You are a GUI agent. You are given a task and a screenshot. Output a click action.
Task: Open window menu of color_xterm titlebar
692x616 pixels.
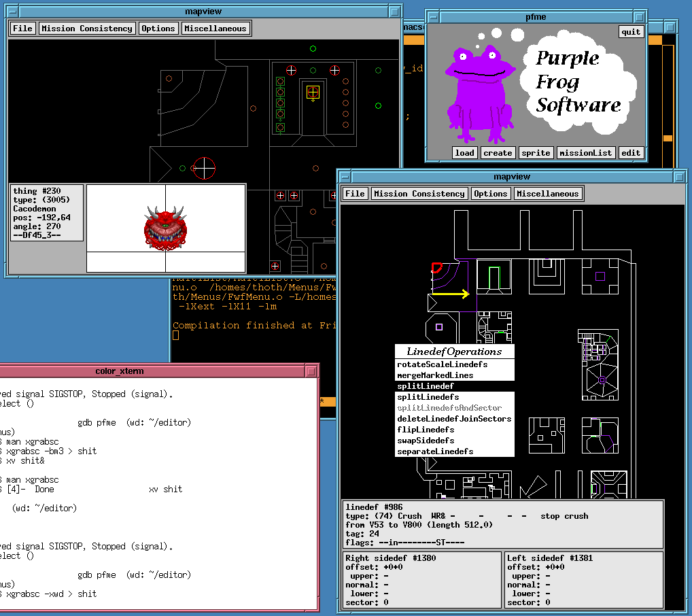(311, 371)
